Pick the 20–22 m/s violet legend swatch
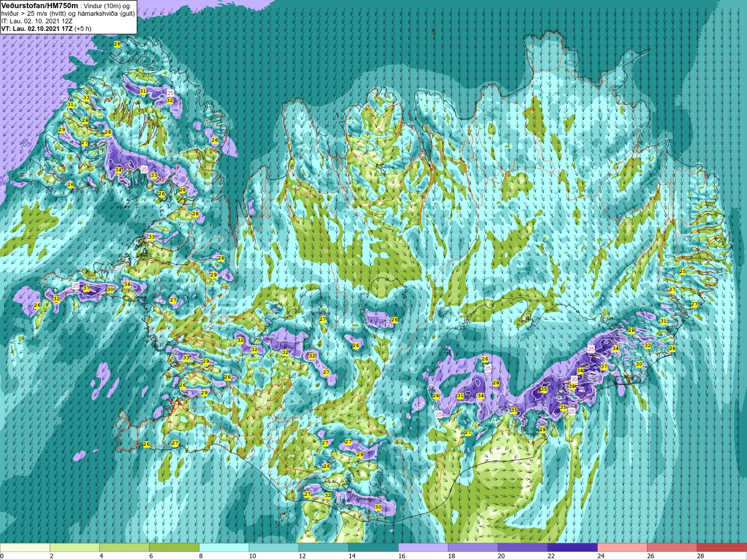 point(523,548)
